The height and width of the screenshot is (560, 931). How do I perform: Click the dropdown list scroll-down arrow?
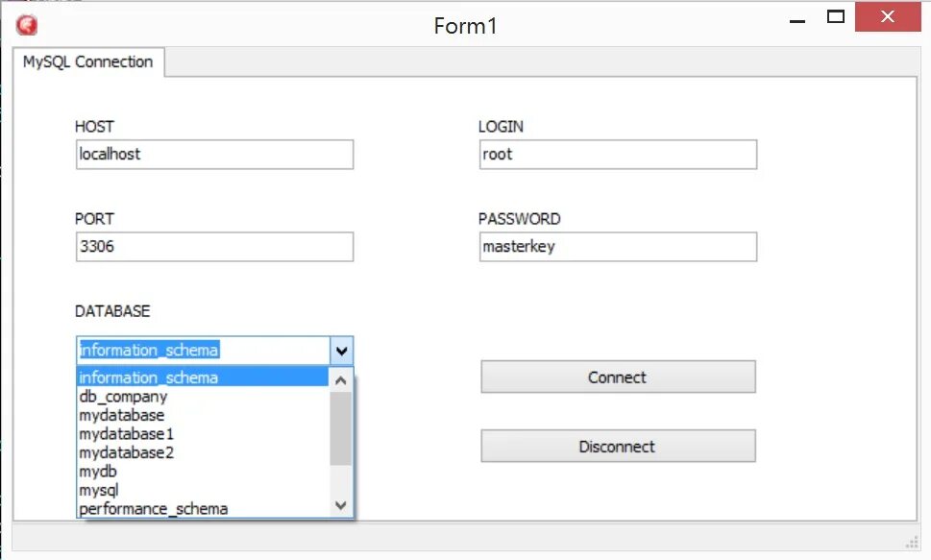pos(341,505)
